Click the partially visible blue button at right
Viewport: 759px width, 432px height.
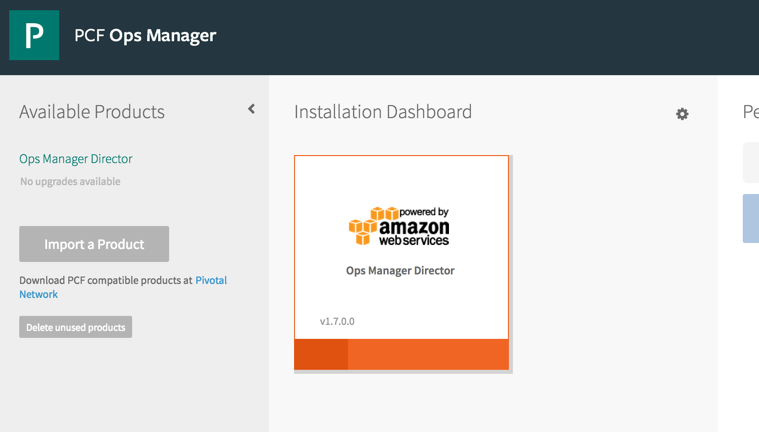(750, 218)
